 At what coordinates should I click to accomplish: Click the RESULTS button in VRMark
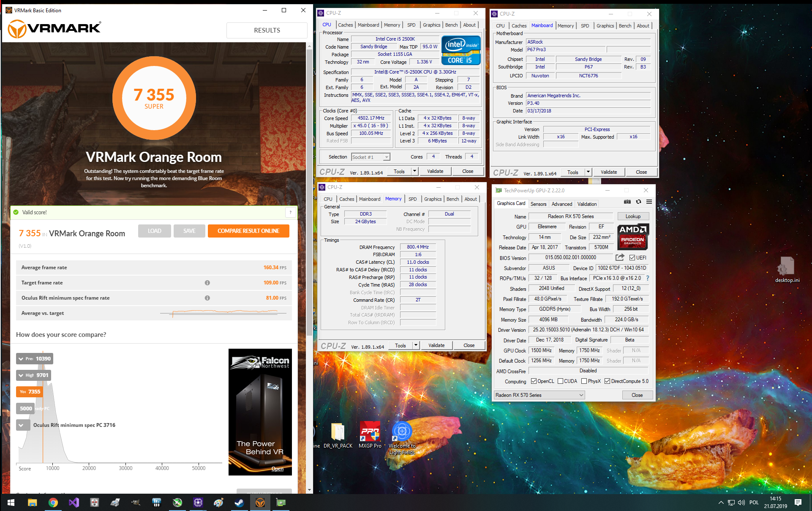267,30
